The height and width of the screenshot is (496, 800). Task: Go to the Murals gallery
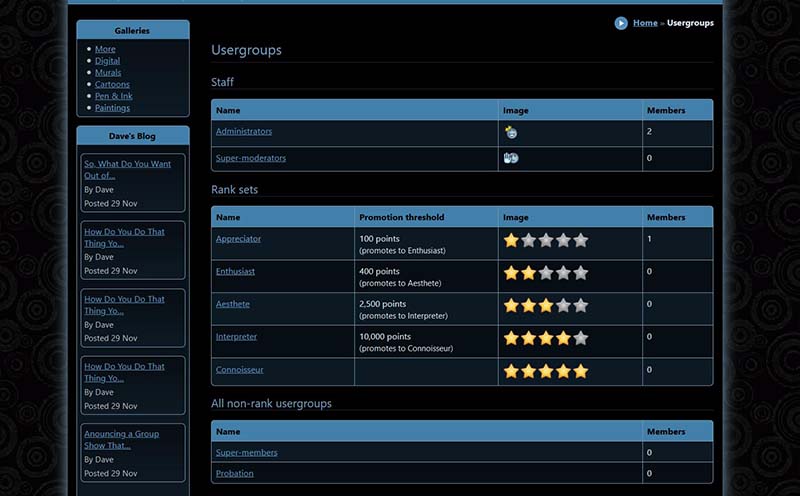tap(108, 73)
